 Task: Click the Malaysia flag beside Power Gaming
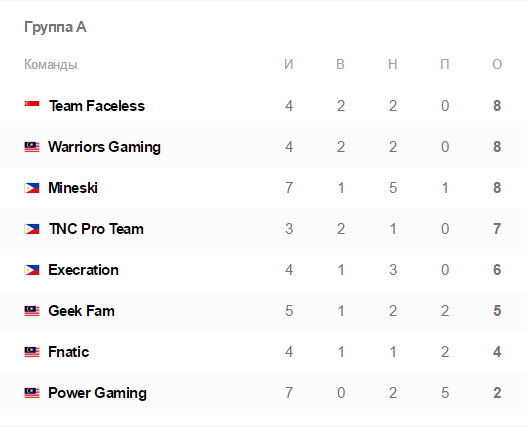tap(32, 393)
